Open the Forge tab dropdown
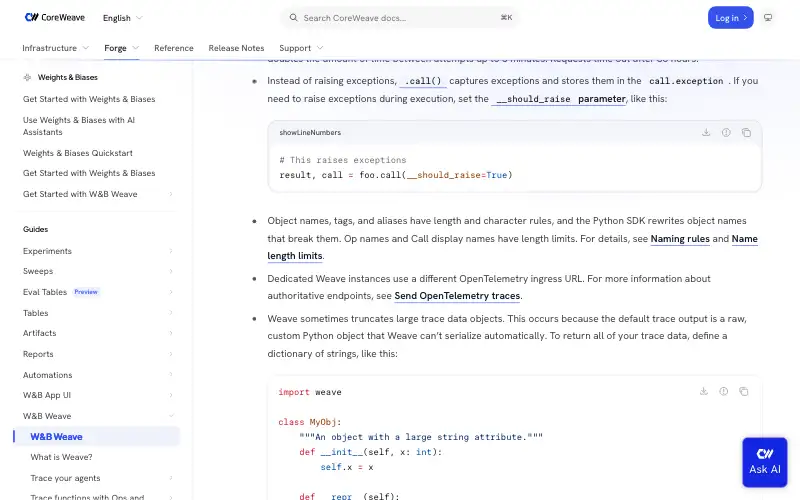This screenshot has height=500, width=800. point(121,48)
